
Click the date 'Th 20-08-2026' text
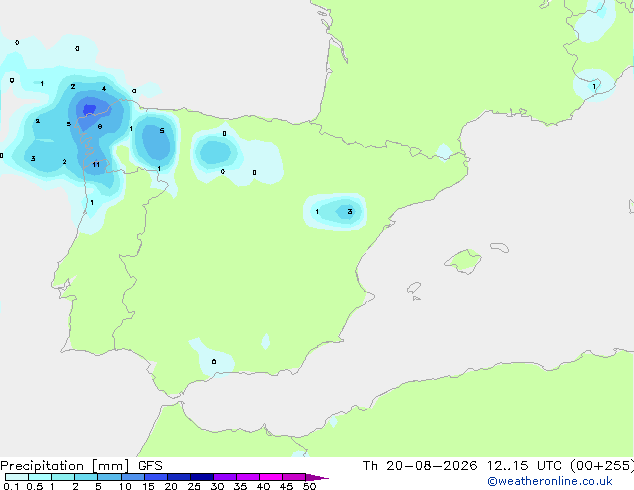[x=420, y=466]
